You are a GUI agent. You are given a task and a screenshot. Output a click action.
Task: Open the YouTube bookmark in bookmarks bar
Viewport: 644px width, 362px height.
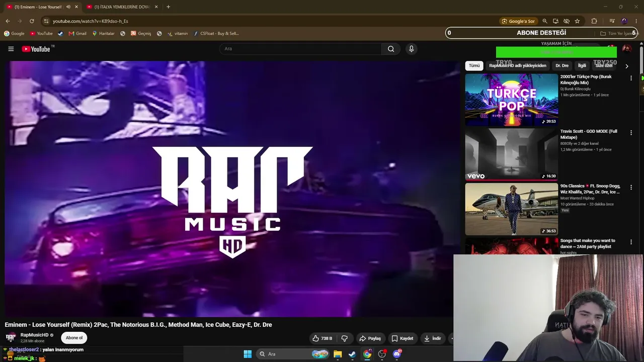point(41,34)
